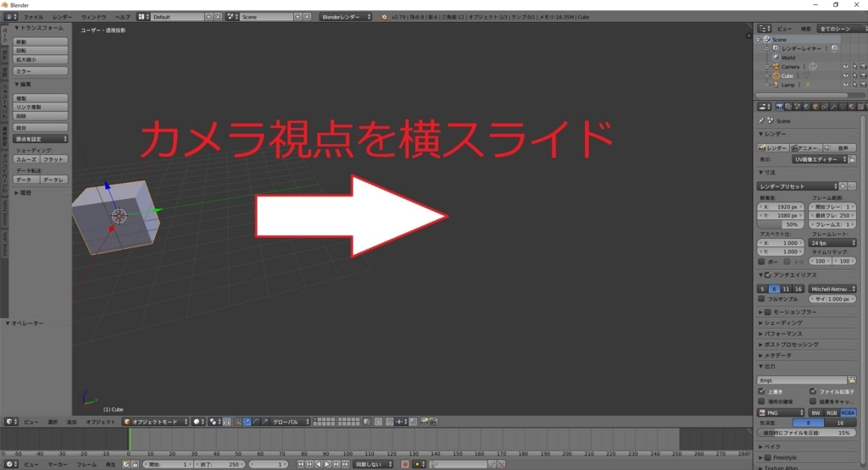This screenshot has height=470, width=868.
Task: Click the output folder browse icon
Action: click(x=851, y=380)
